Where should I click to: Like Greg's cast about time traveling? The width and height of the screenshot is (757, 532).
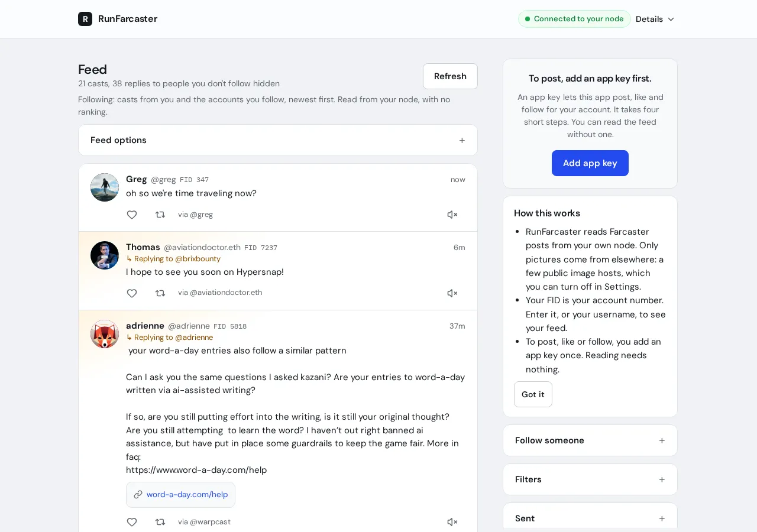(132, 215)
